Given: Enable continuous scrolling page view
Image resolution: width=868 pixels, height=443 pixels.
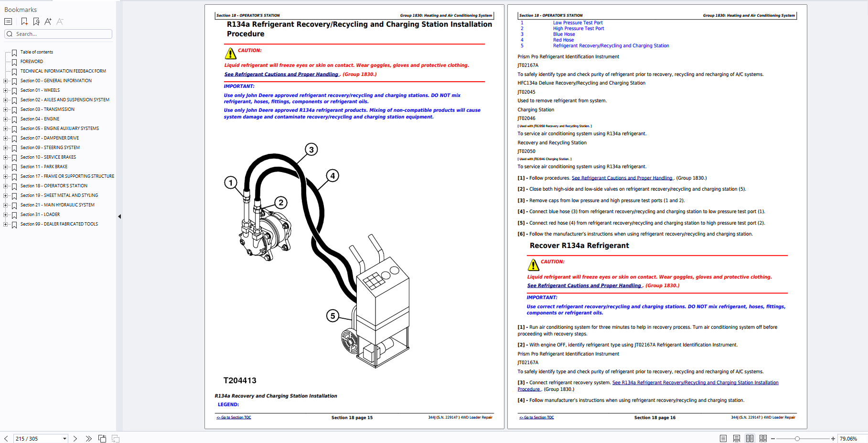Looking at the screenshot, I should pyautogui.click(x=737, y=439).
